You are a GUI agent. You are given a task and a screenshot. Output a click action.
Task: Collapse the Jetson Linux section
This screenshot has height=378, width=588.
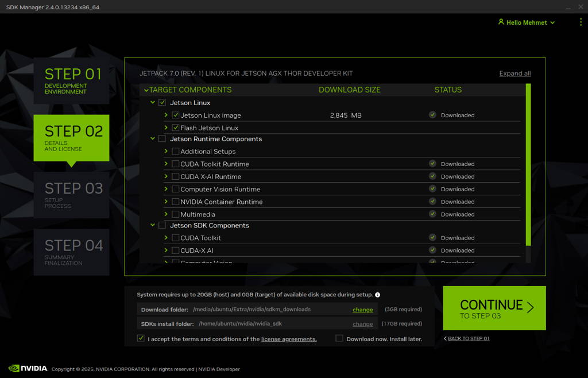point(152,102)
